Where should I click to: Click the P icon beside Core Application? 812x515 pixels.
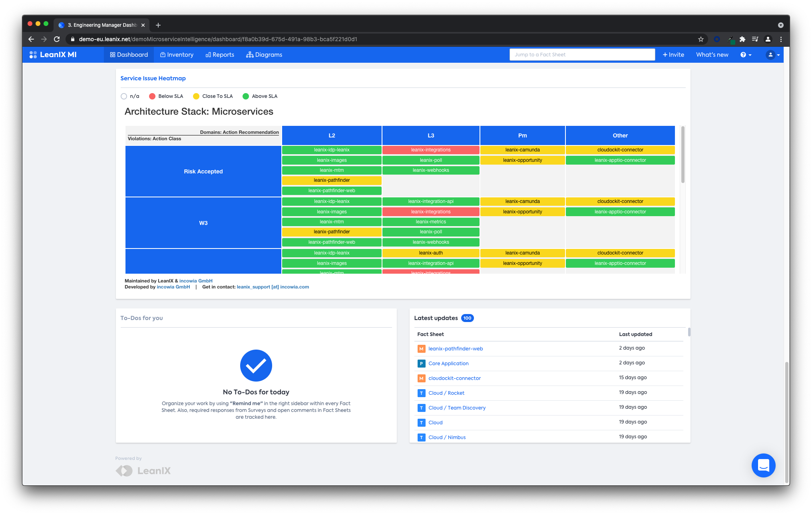pos(421,364)
